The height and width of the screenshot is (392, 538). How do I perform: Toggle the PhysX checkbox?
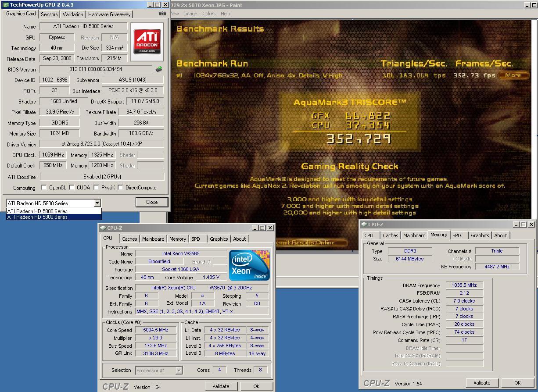tap(96, 187)
